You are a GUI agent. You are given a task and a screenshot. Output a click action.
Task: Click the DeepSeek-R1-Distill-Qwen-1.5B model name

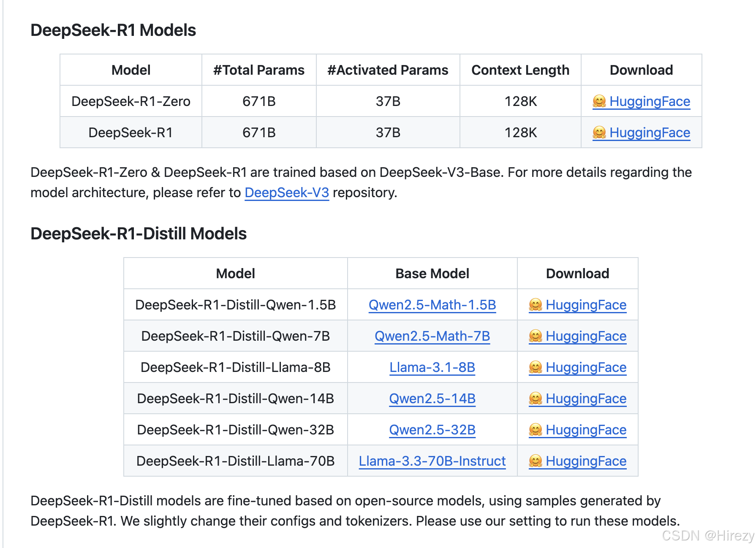[236, 305]
